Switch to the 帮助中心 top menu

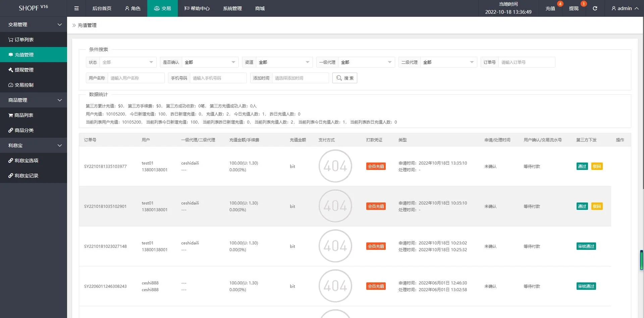tap(197, 8)
